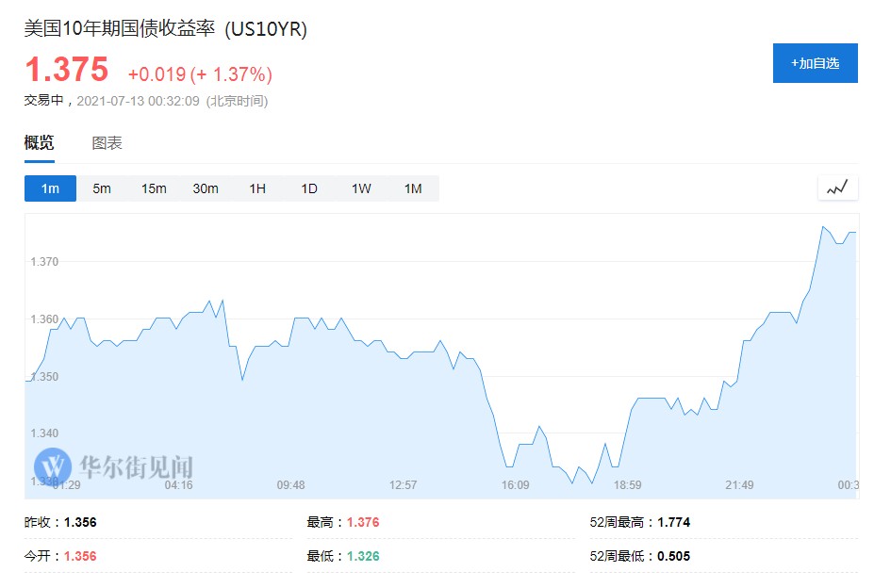Screen dimensions: 874x588
Task: Click the 09:48 time axis label
Action: [x=290, y=485]
